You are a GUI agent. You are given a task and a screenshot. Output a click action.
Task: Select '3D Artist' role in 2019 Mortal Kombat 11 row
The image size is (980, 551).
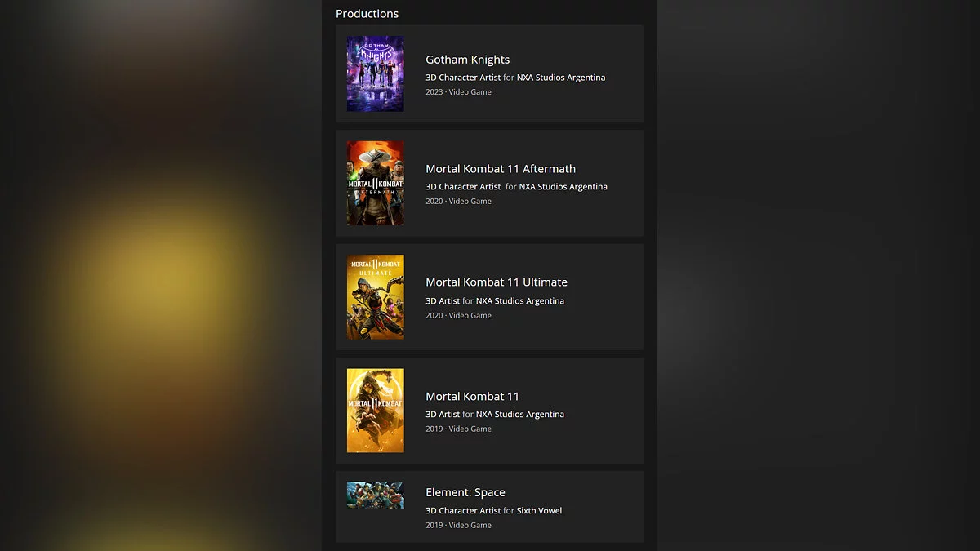pyautogui.click(x=443, y=415)
